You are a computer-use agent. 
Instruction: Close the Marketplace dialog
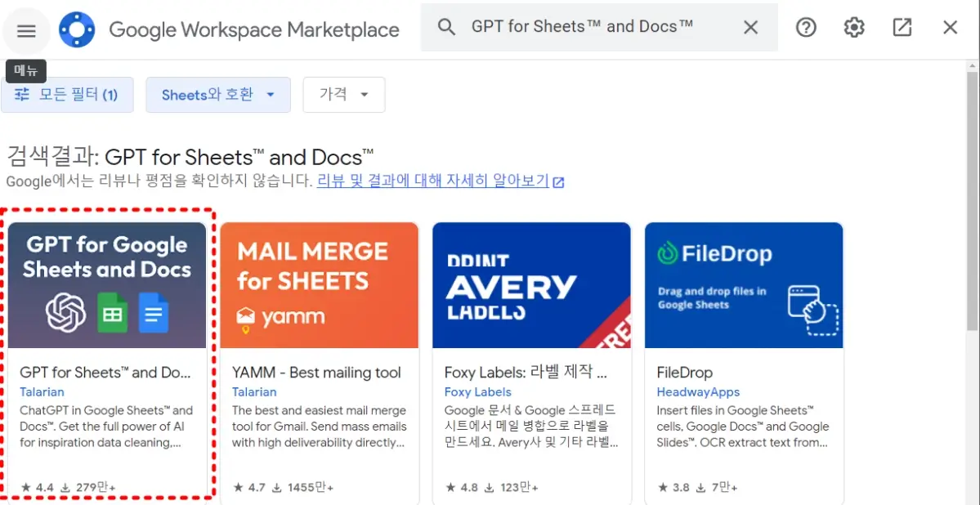(950, 27)
